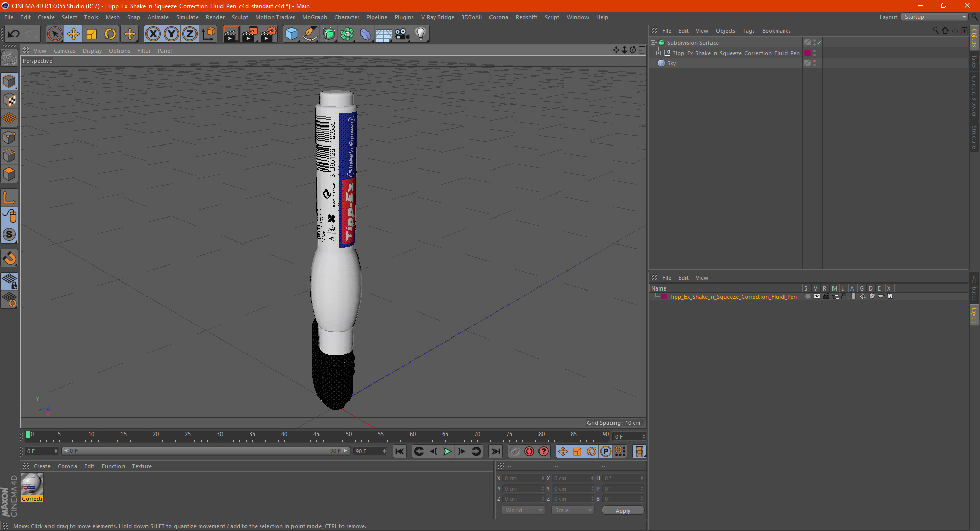This screenshot has width=980, height=531.
Task: Click the coordinate system icon
Action: [x=208, y=34]
